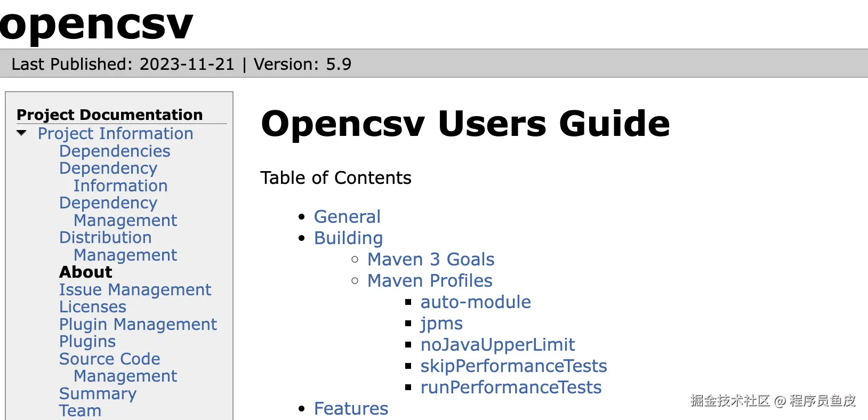Open the Dependency Information sidebar link
This screenshot has height=420, width=868.
pos(114,177)
